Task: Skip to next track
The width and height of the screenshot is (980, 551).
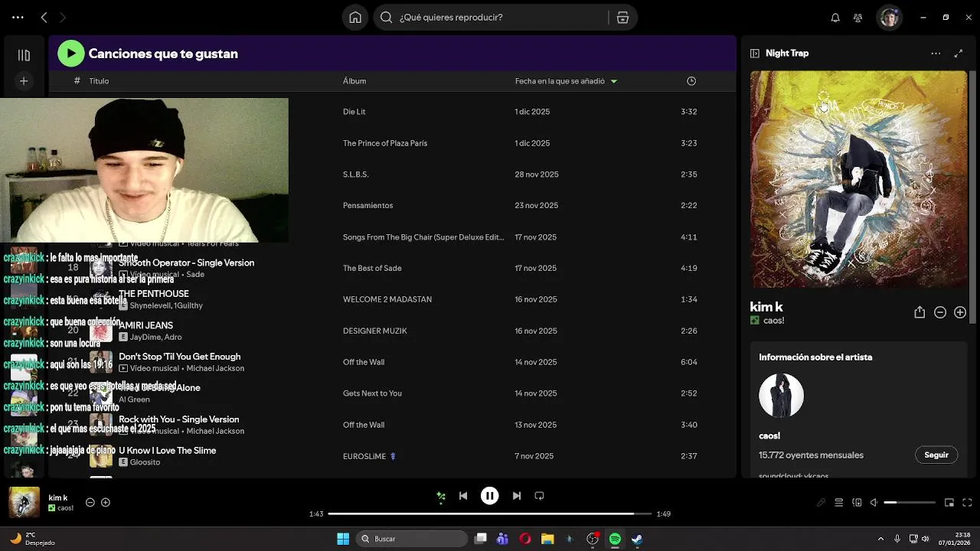Action: pos(517,496)
